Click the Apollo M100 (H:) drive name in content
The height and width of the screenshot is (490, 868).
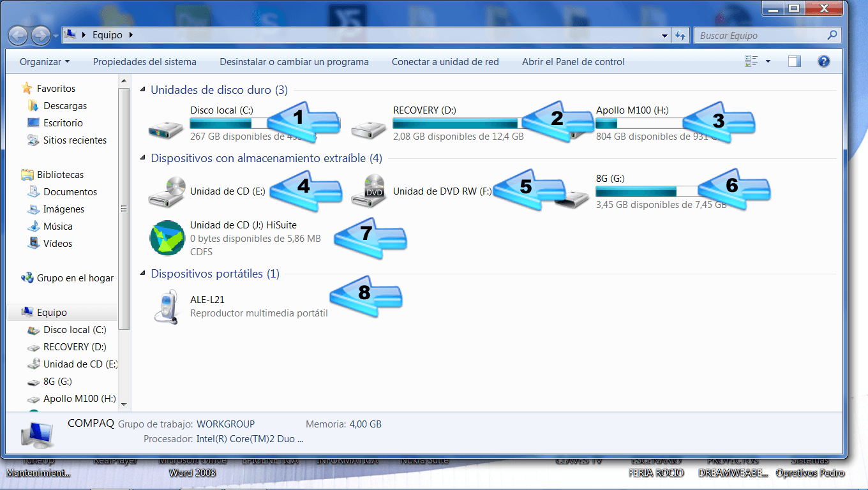(632, 110)
